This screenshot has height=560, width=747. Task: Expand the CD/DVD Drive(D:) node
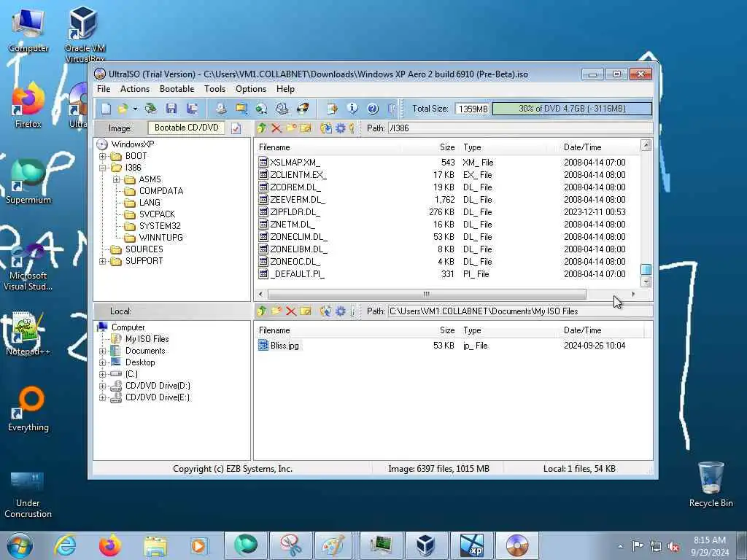(102, 386)
